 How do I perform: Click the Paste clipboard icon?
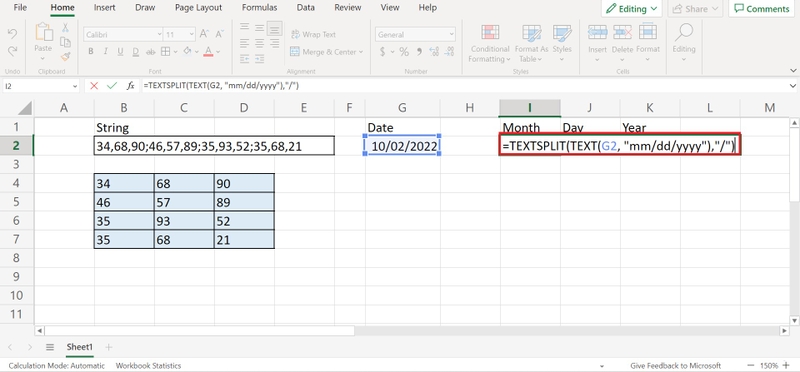(43, 32)
